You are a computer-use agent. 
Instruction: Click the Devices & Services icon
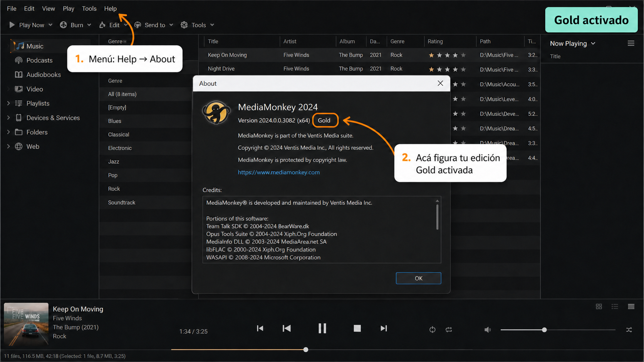tap(18, 118)
